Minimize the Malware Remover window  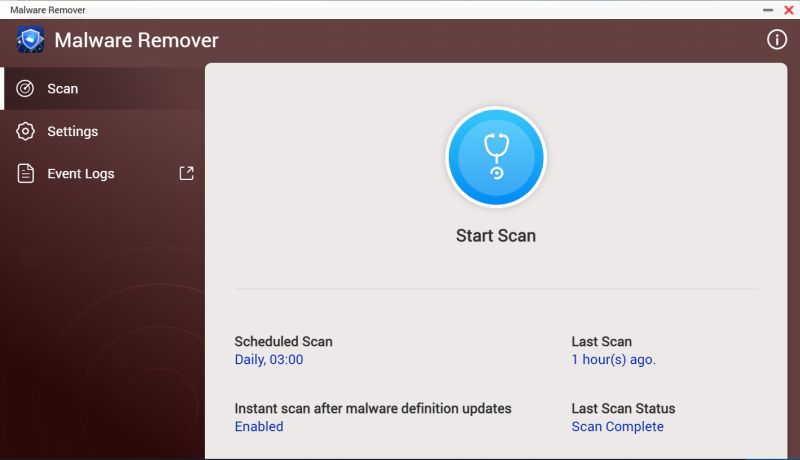click(x=768, y=10)
